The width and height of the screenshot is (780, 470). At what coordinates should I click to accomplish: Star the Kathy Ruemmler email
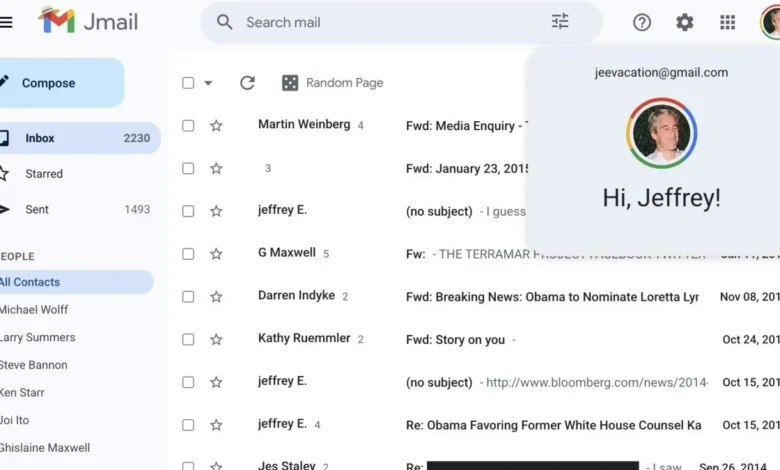coord(216,340)
